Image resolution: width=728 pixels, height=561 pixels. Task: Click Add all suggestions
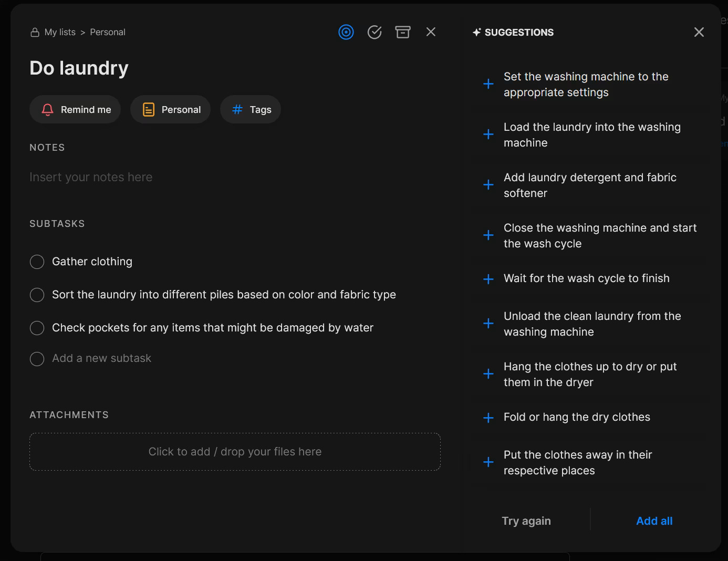(654, 521)
